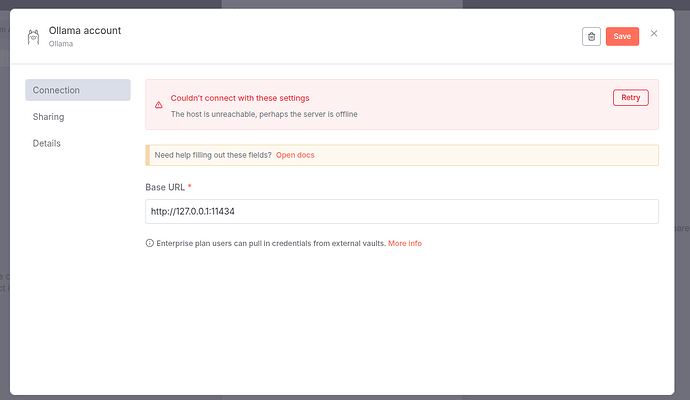The height and width of the screenshot is (400, 690).
Task: Retry the connection test
Action: point(630,98)
